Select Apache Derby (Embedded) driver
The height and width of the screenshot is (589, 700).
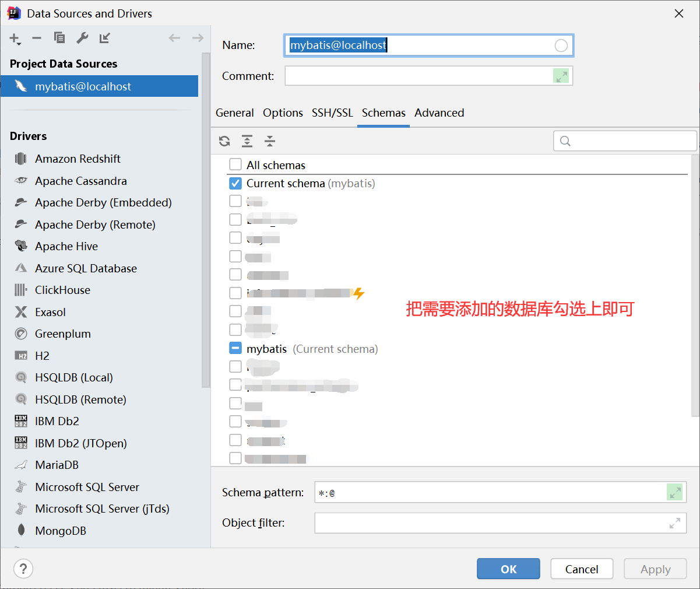click(x=103, y=202)
